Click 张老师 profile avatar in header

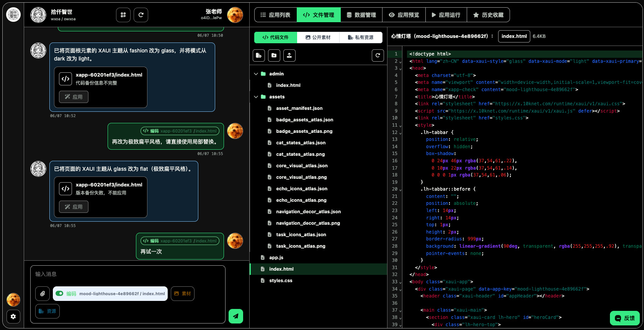click(235, 15)
